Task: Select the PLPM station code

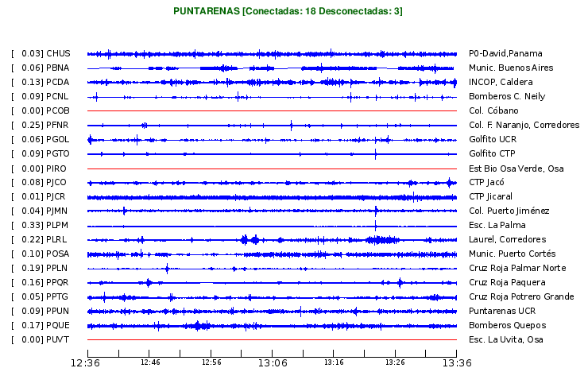Action: coord(57,225)
